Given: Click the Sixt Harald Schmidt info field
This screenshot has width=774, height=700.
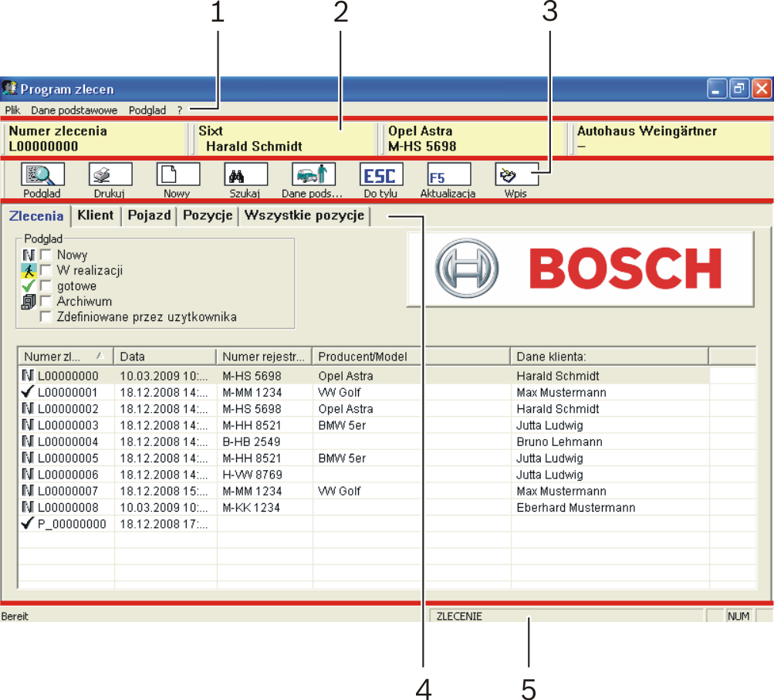Looking at the screenshot, I should coord(284,139).
